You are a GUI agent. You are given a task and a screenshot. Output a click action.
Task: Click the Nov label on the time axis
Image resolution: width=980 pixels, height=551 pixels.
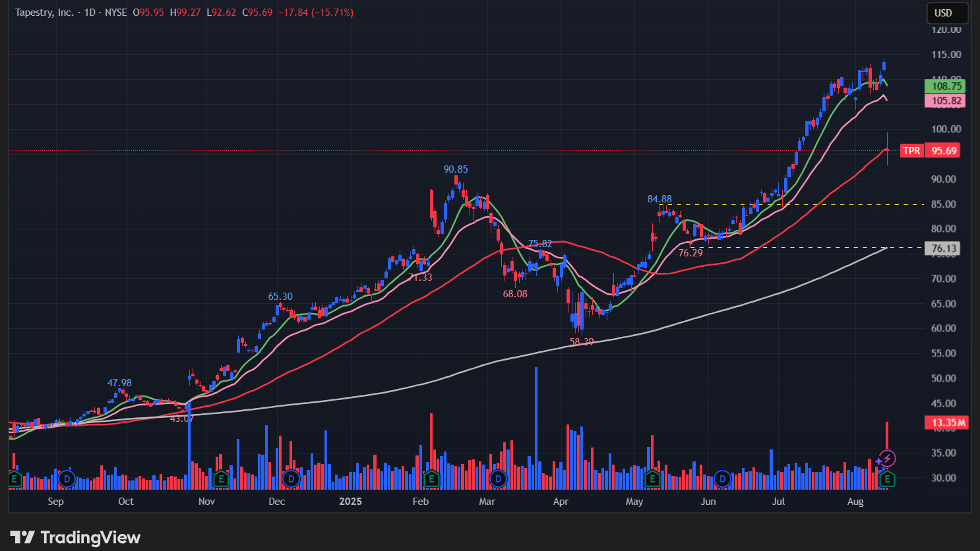(206, 502)
